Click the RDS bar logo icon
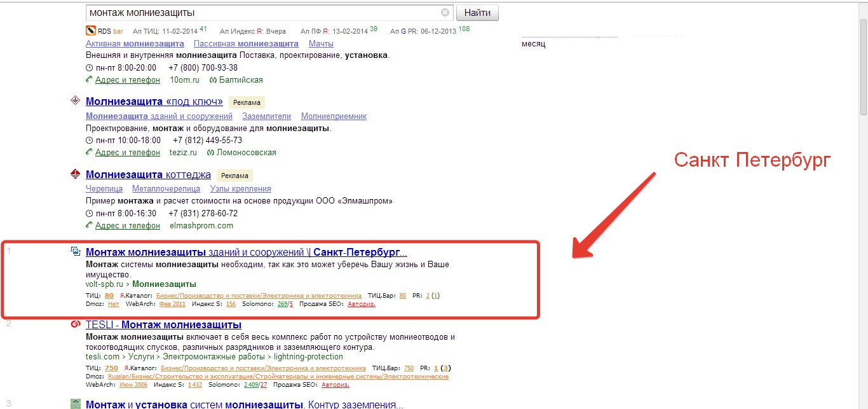This screenshot has height=409, width=868. (x=90, y=31)
